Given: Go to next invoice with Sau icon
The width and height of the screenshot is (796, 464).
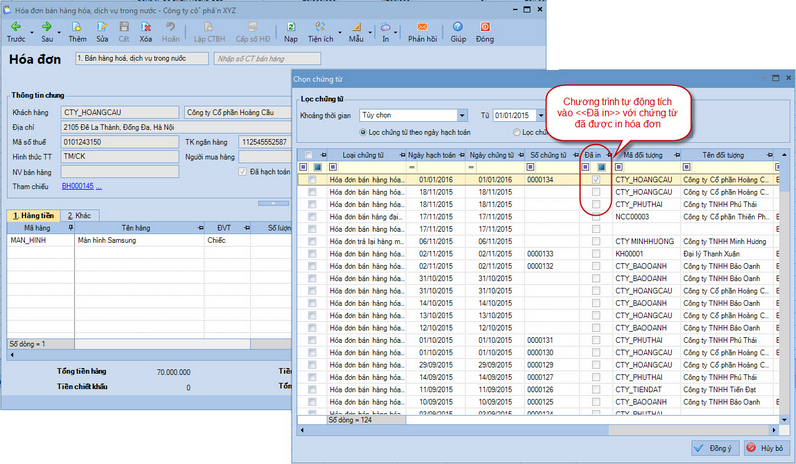Looking at the screenshot, I should tap(47, 27).
